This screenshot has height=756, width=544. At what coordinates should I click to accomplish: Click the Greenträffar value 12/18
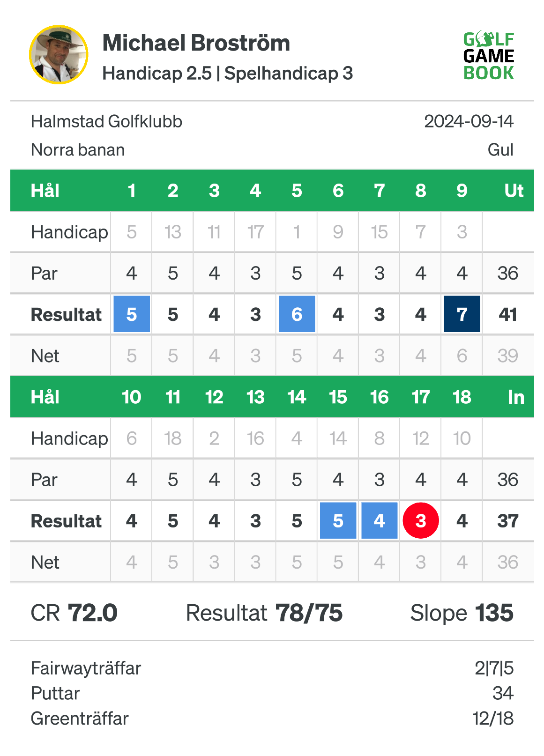pyautogui.click(x=493, y=719)
